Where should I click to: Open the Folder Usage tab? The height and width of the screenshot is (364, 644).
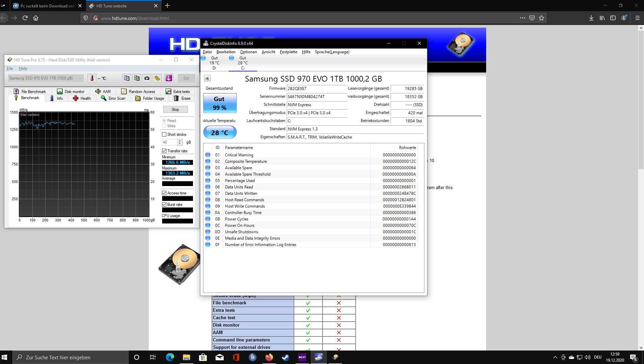tap(150, 98)
